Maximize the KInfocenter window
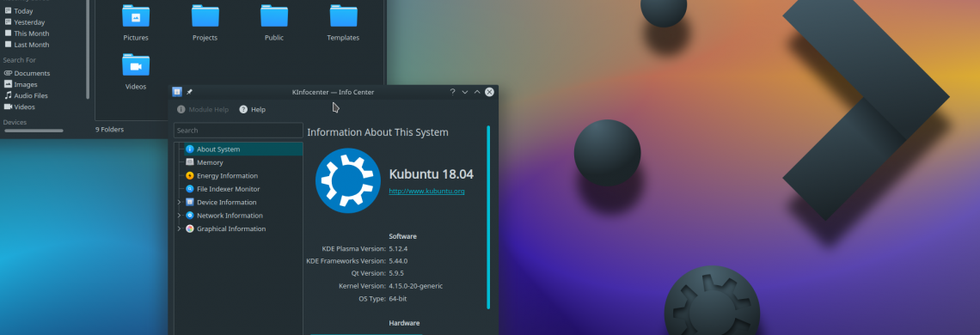 (477, 92)
